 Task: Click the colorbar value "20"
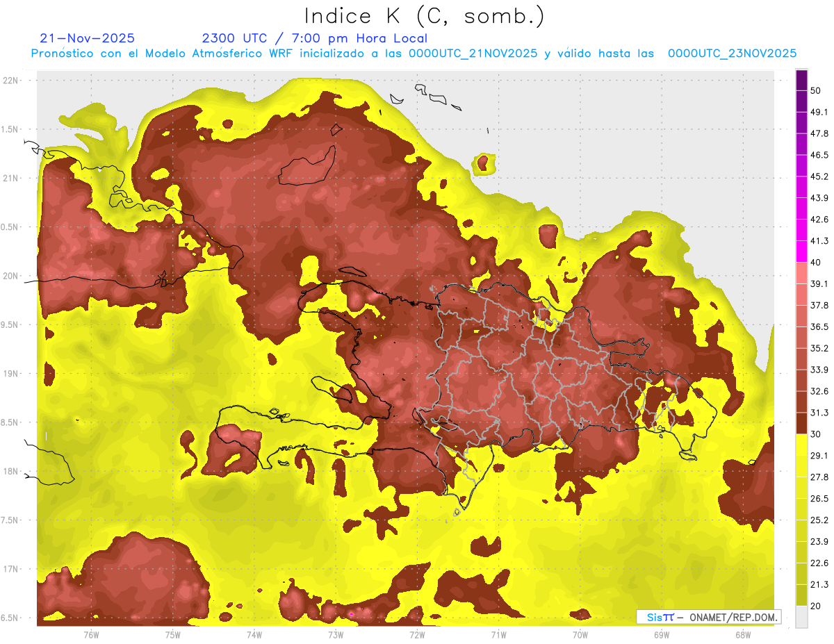[816, 606]
